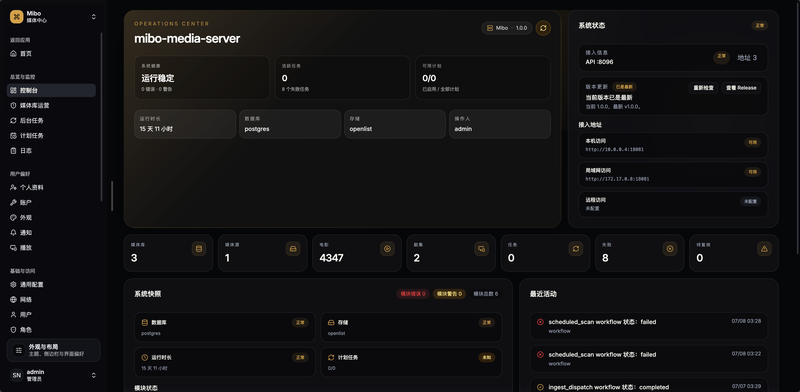The height and width of the screenshot is (392, 800).
Task: Click the refresh icon beside Mibo 1.0.0
Action: pos(543,28)
